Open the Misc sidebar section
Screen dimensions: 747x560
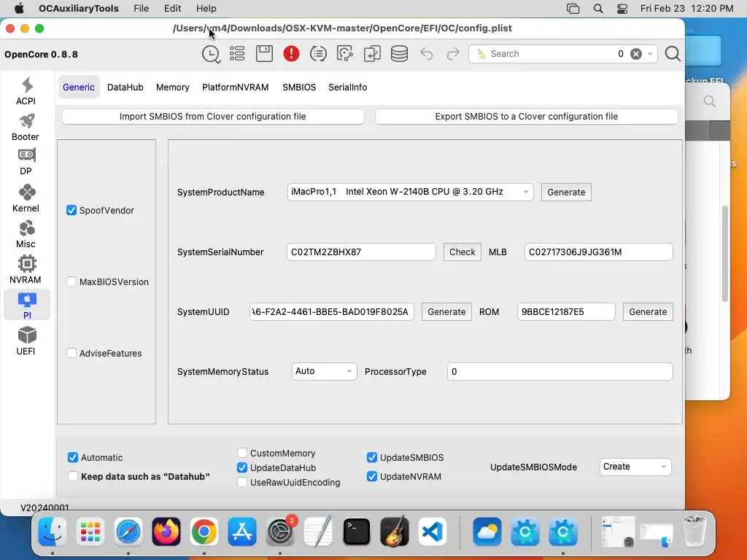tap(26, 234)
